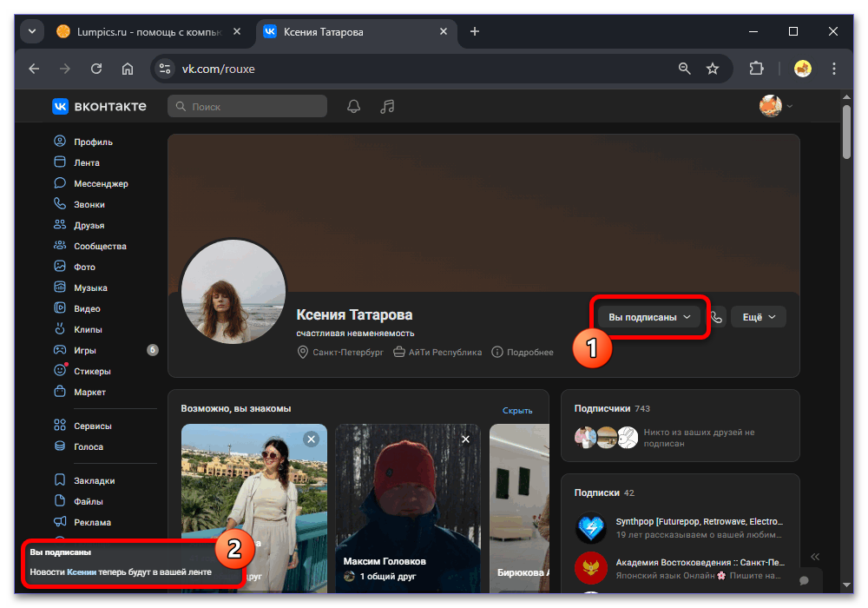Open browser extensions puzzle icon

756,69
